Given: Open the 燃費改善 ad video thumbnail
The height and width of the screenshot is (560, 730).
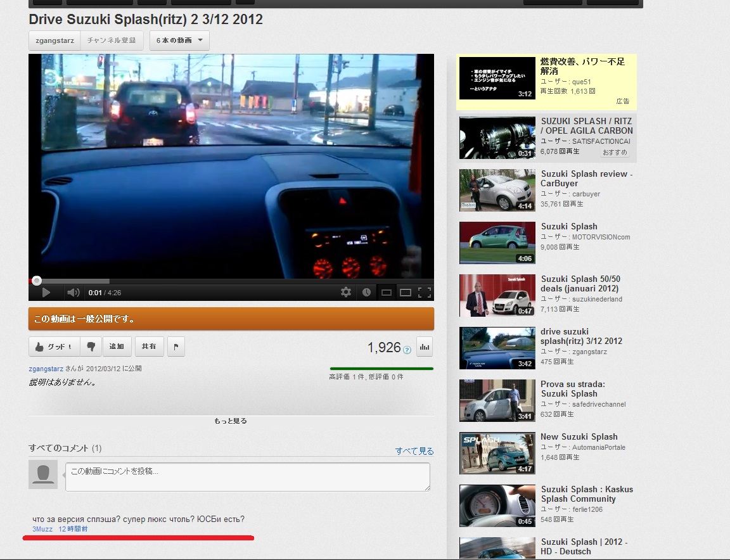Looking at the screenshot, I should (x=497, y=78).
